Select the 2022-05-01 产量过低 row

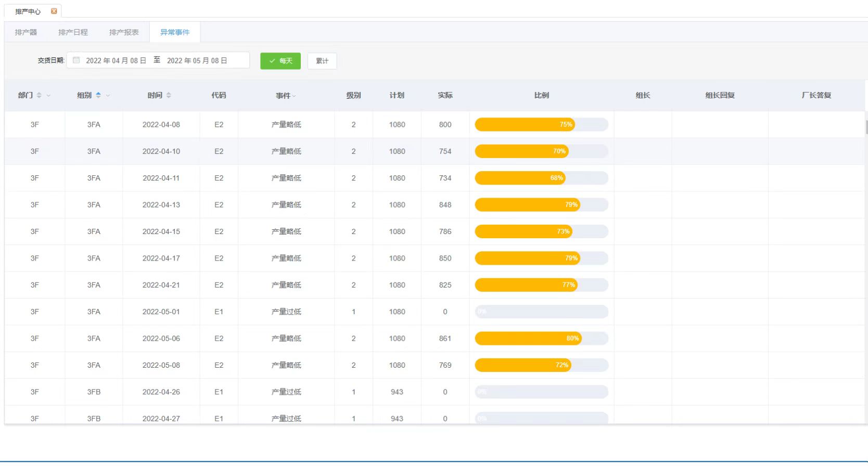tap(286, 312)
